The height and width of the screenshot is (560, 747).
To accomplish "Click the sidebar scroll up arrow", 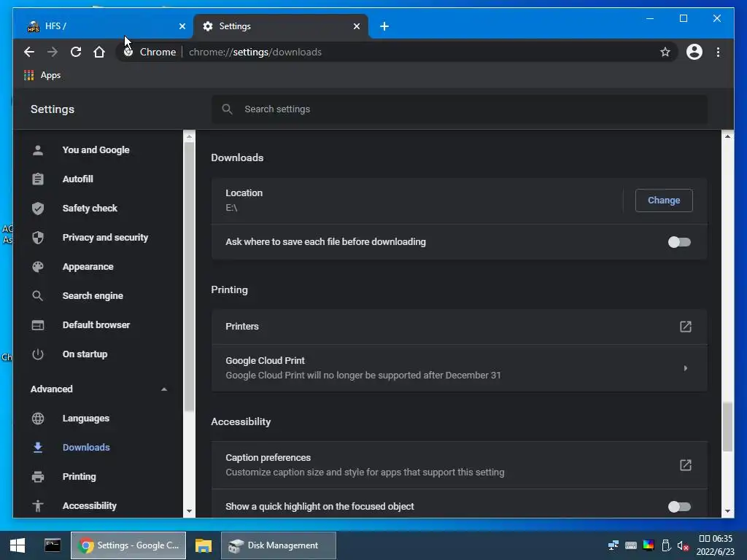I will point(189,136).
